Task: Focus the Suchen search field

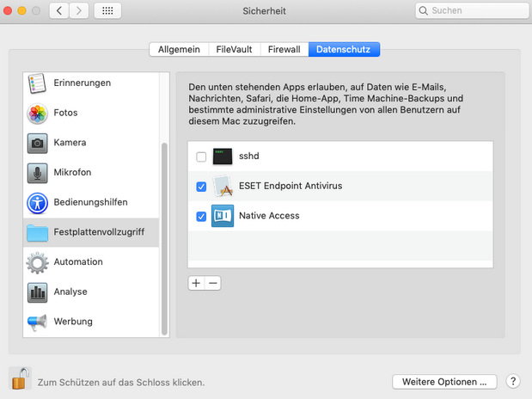Action: (473, 10)
